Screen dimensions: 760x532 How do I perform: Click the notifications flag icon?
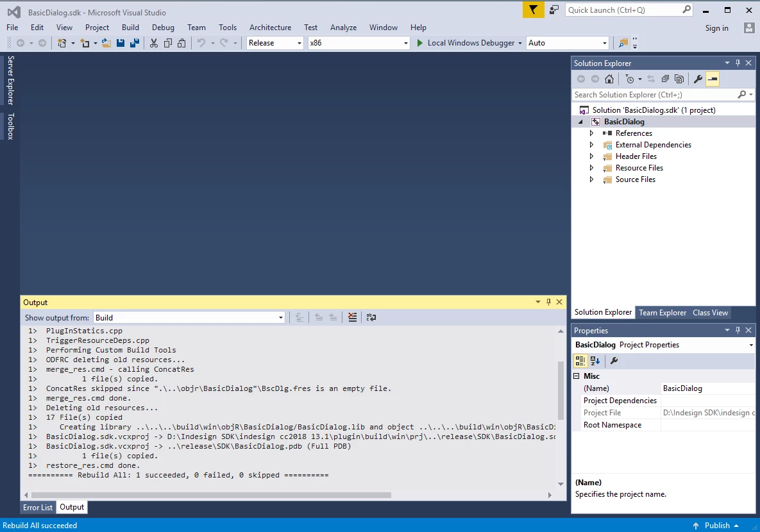click(x=533, y=10)
